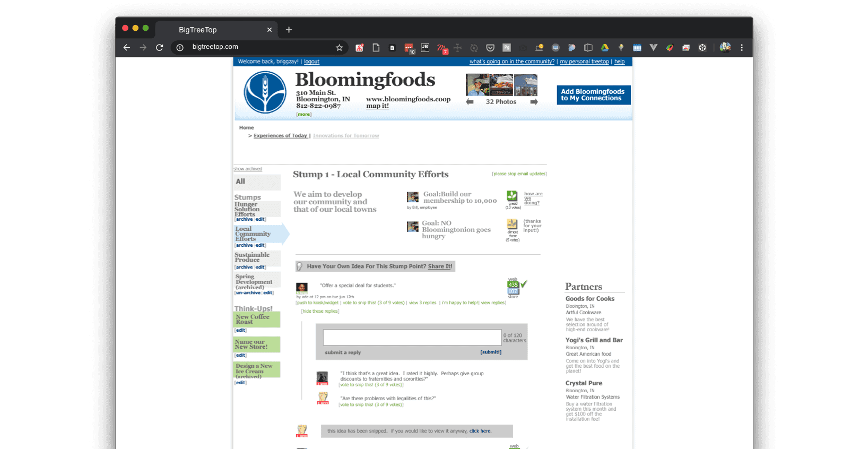Open 'what's going on in the community?' link

pyautogui.click(x=512, y=62)
